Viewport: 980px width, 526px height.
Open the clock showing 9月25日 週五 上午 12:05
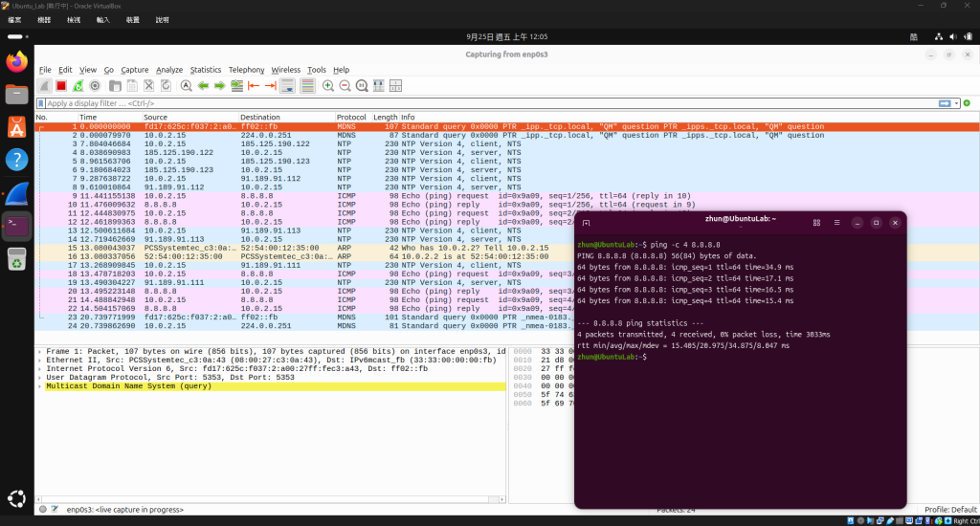tap(507, 37)
